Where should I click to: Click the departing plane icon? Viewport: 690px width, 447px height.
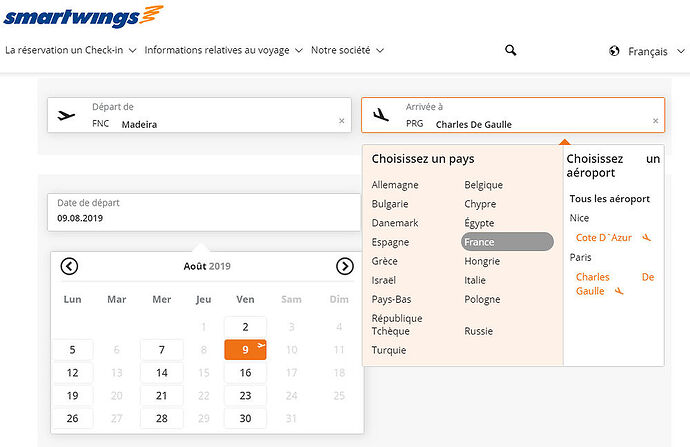[x=66, y=116]
